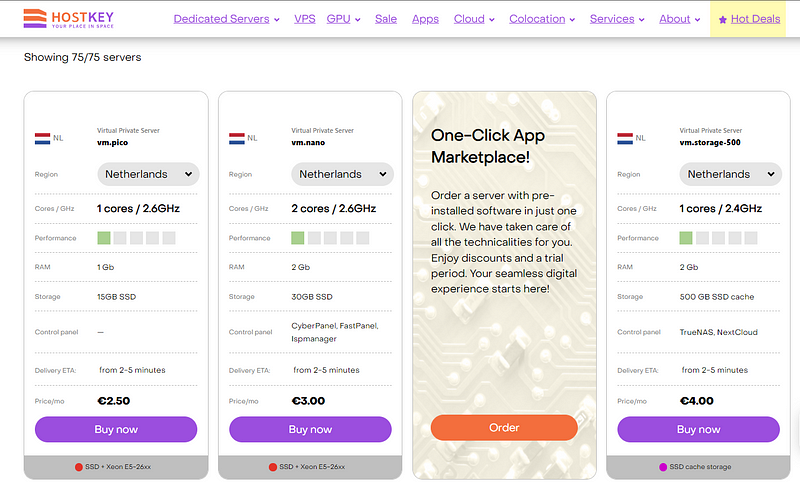
Task: Open the GPU navigation menu
Action: (x=344, y=19)
